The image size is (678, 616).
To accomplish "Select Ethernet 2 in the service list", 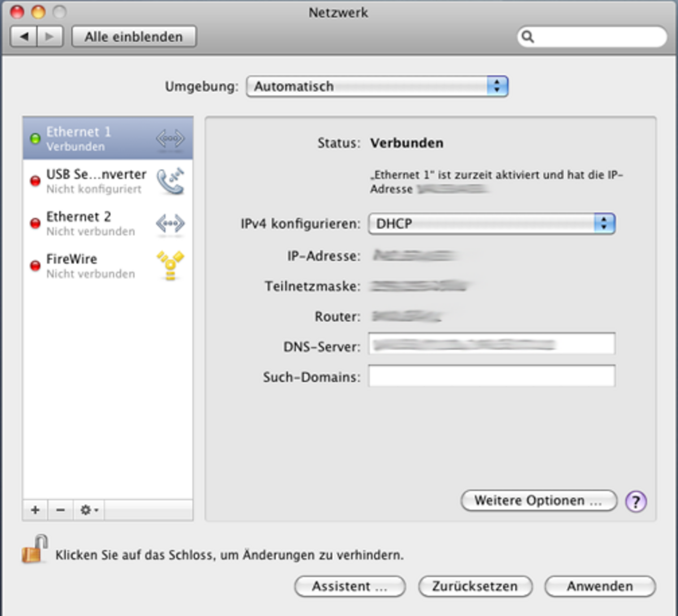I will pos(107,224).
